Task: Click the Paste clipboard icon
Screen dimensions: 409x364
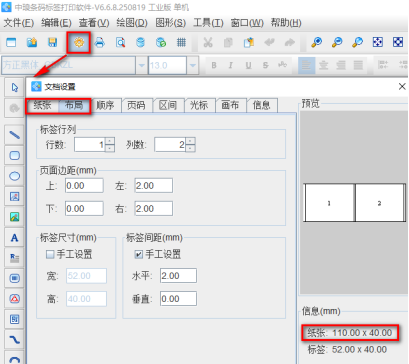Action: (x=249, y=42)
